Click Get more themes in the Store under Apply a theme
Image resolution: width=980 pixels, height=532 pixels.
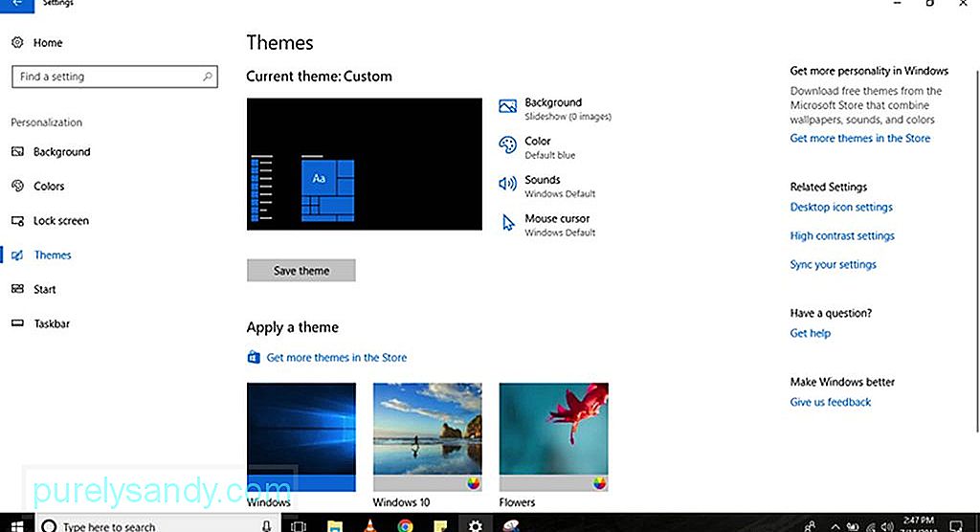pos(336,357)
